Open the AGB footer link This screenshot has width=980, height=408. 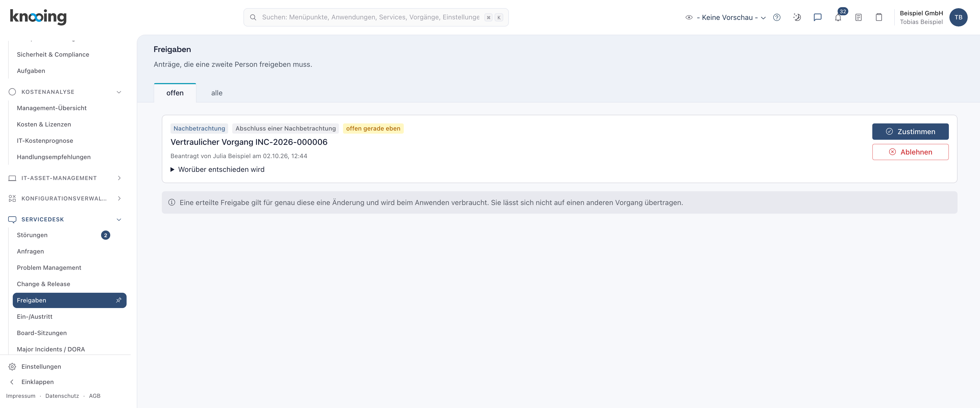(95, 396)
